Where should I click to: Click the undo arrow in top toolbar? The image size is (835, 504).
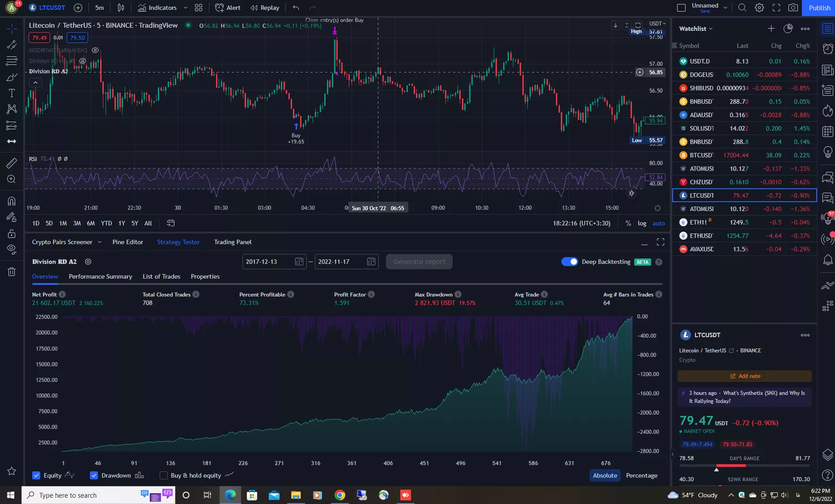tap(296, 8)
